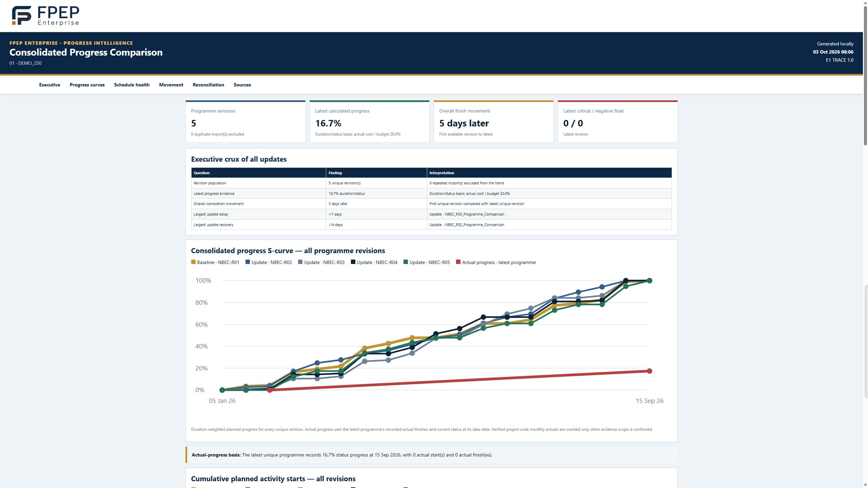The height and width of the screenshot is (488, 868).
Task: Click the Question column header
Action: click(259, 173)
